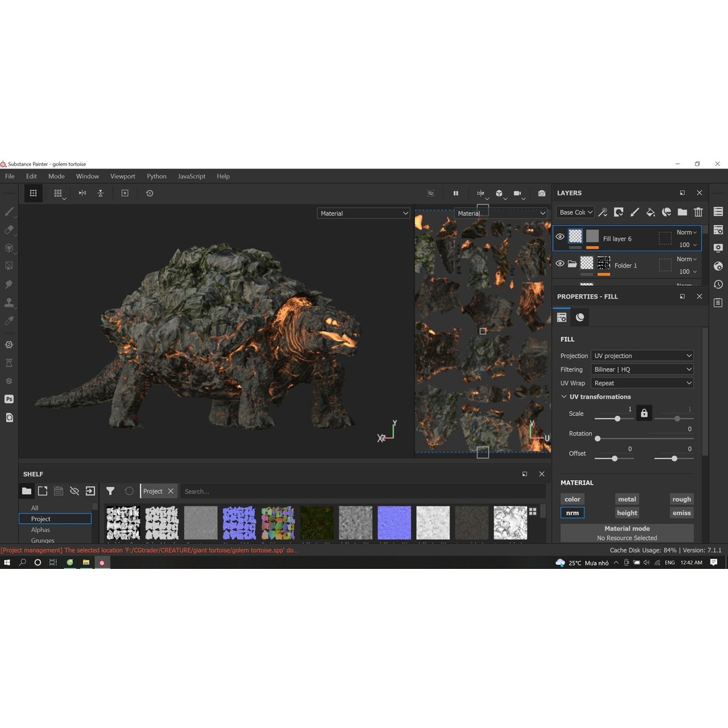Toggle the rough channel button
The width and height of the screenshot is (728, 728).
[681, 499]
